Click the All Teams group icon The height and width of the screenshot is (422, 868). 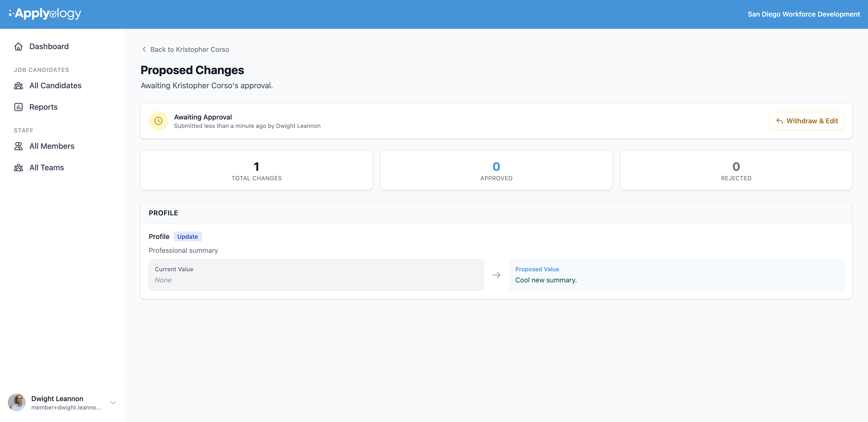(18, 168)
